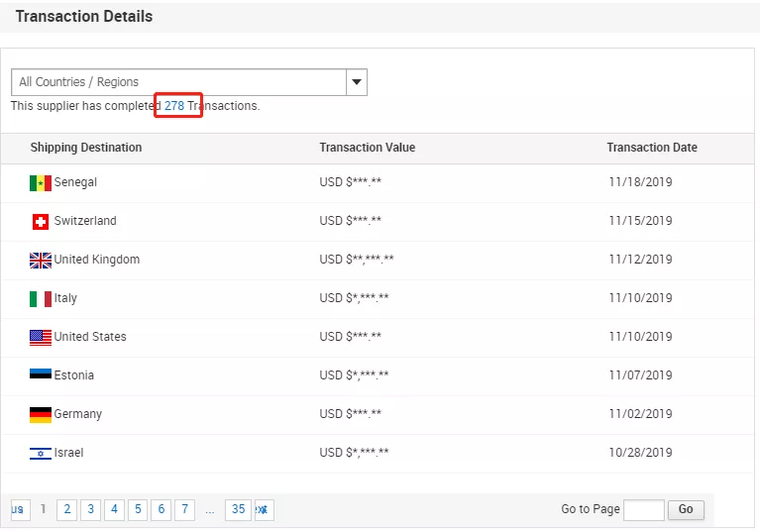Click the Estonia flag icon
Viewport: 760px width, 532px height.
41,375
